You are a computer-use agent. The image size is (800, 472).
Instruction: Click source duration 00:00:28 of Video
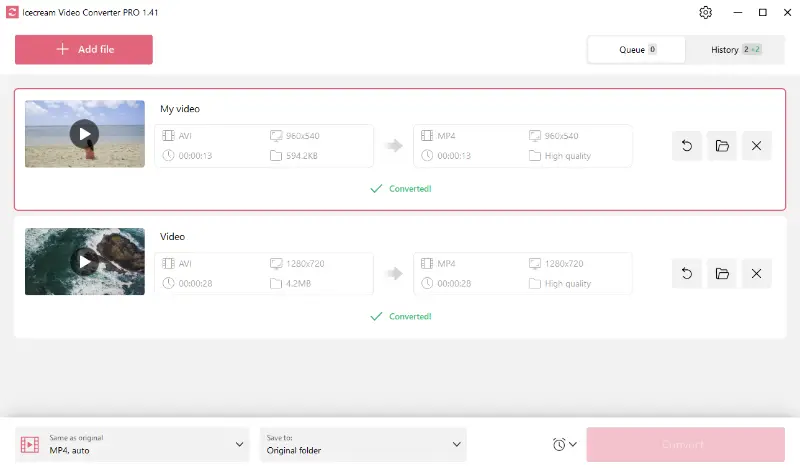pos(195,283)
